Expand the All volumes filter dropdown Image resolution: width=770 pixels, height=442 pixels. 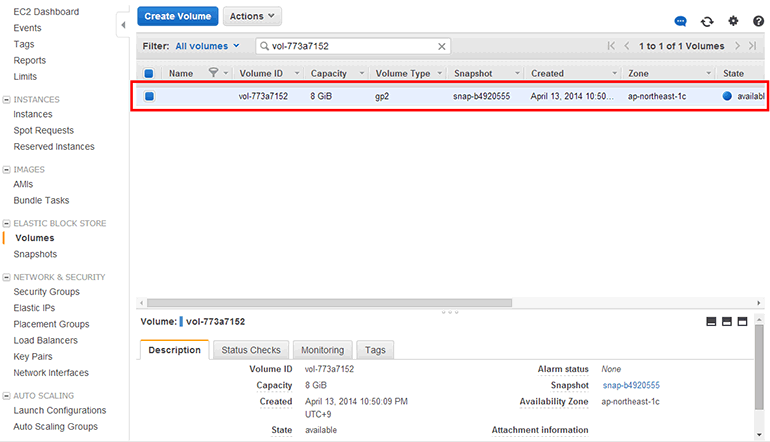(x=208, y=46)
